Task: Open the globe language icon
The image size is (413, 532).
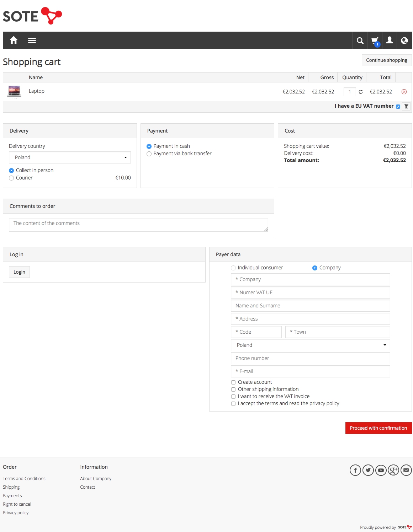Action: point(404,41)
